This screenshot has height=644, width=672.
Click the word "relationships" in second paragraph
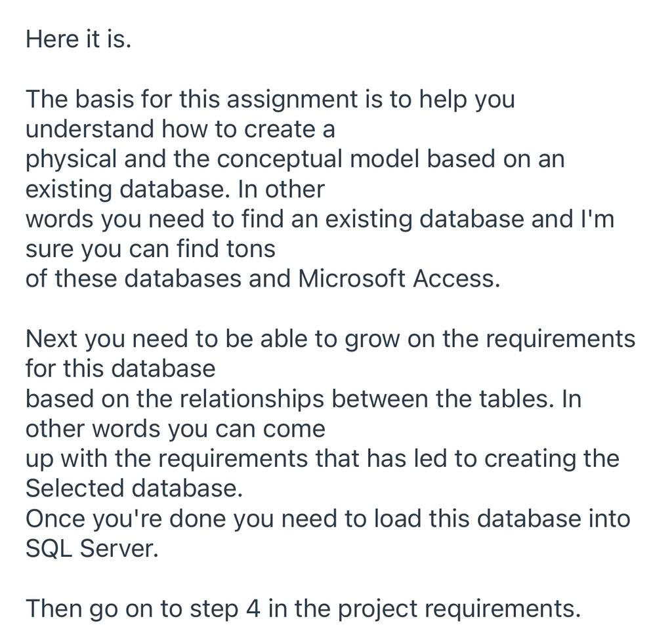(x=251, y=399)
